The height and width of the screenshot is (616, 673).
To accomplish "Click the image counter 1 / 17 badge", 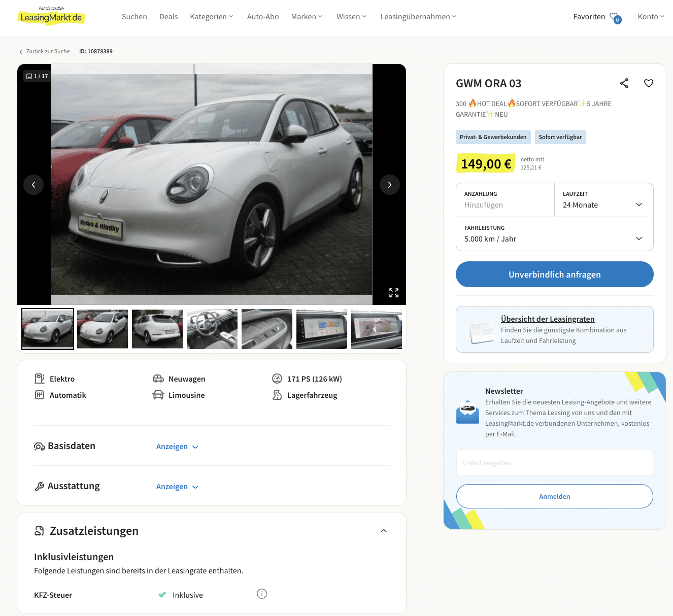I will [x=37, y=76].
